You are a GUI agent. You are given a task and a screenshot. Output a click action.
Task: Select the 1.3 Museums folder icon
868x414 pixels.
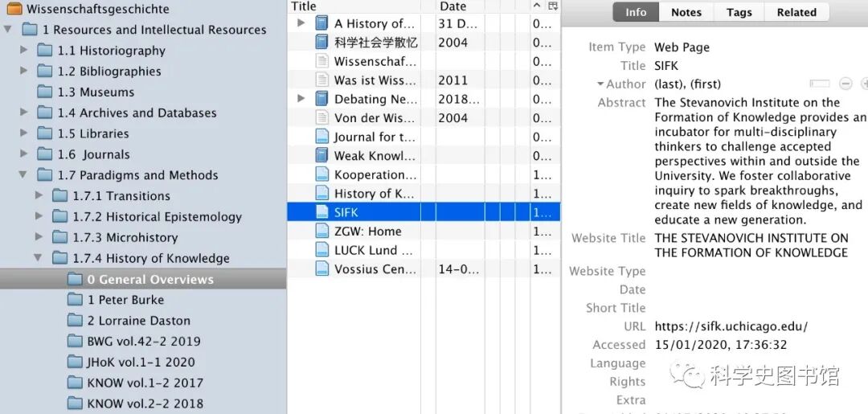(x=45, y=92)
